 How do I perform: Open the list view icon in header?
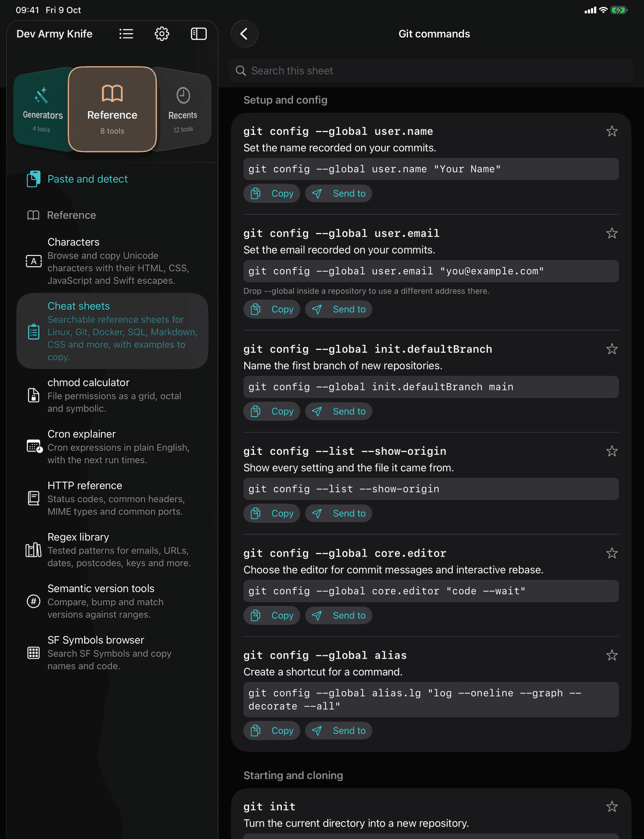click(126, 34)
